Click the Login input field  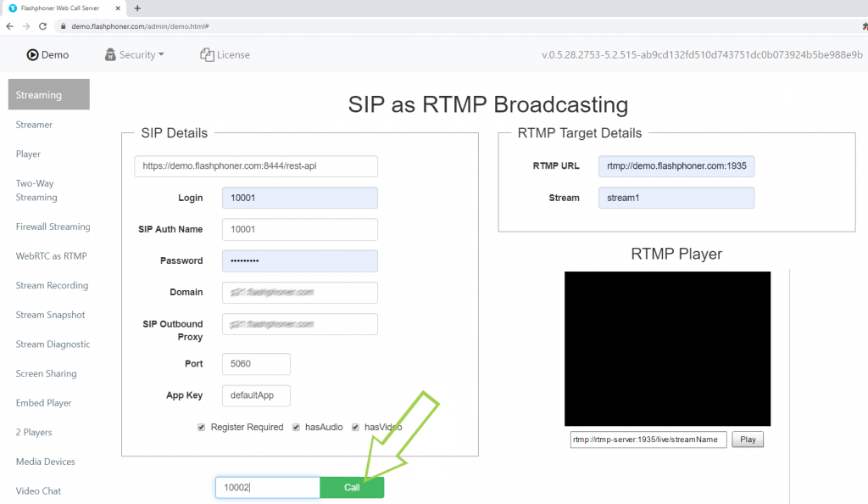[x=300, y=198]
